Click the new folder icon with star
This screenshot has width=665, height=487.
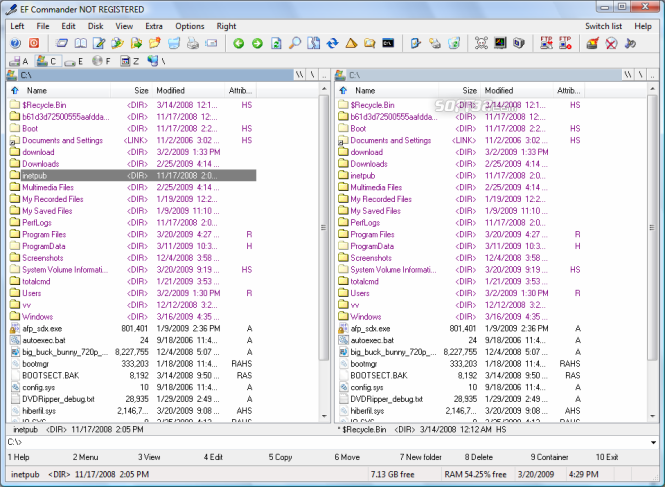coord(155,43)
